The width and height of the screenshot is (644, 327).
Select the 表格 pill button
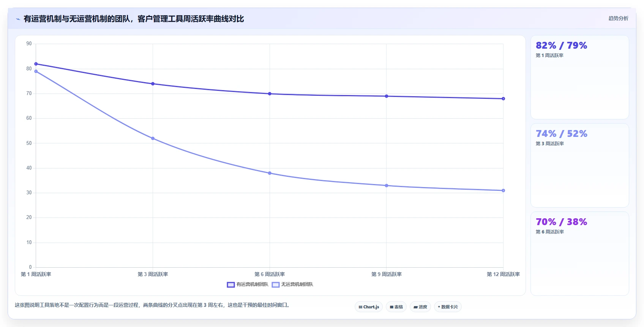(396, 307)
